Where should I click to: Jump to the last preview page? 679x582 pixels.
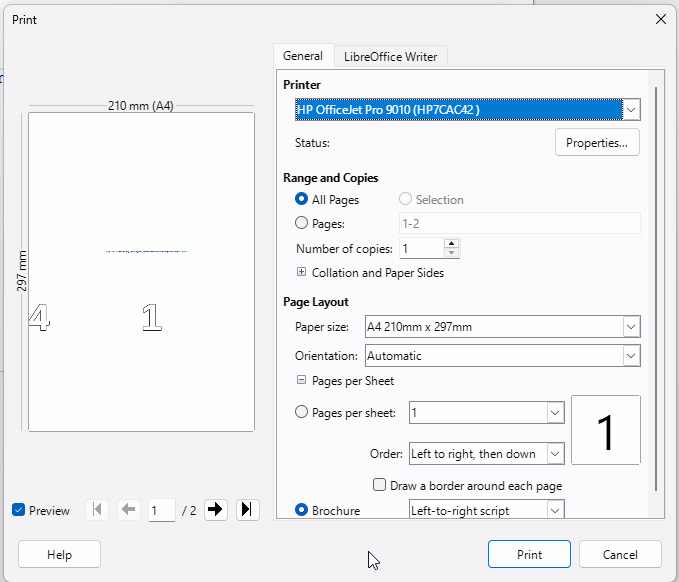tap(247, 510)
